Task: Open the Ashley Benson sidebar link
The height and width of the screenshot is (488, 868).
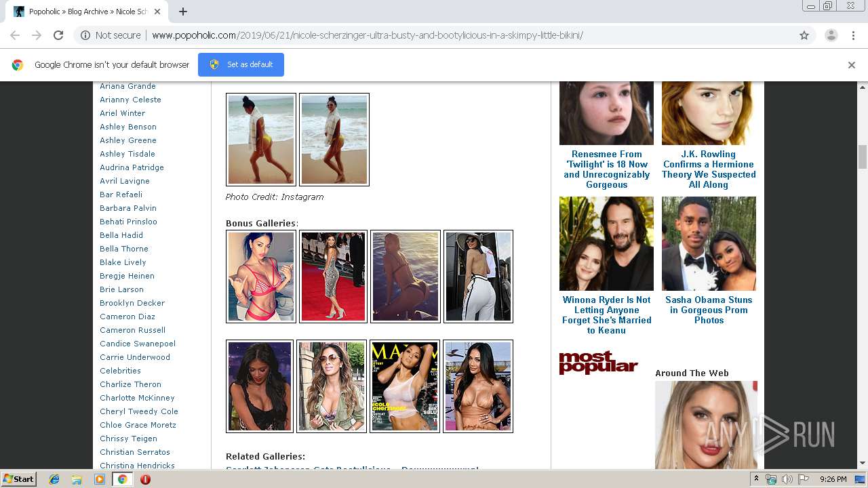Action: click(128, 127)
